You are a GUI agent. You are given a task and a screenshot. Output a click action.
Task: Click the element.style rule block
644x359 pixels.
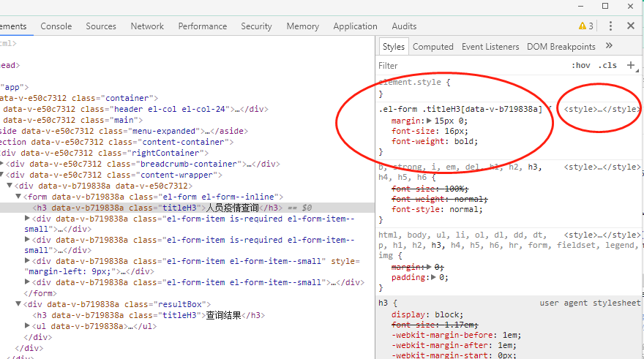click(x=509, y=88)
